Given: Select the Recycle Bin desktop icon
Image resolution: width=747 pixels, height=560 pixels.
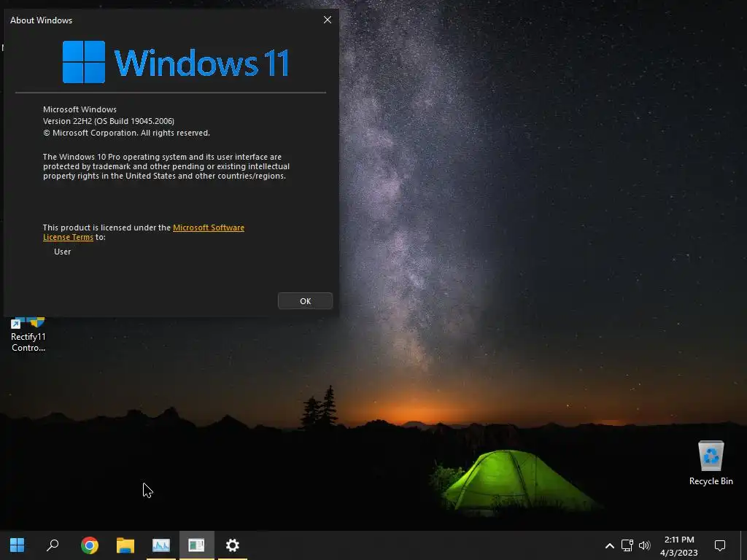Looking at the screenshot, I should (711, 463).
